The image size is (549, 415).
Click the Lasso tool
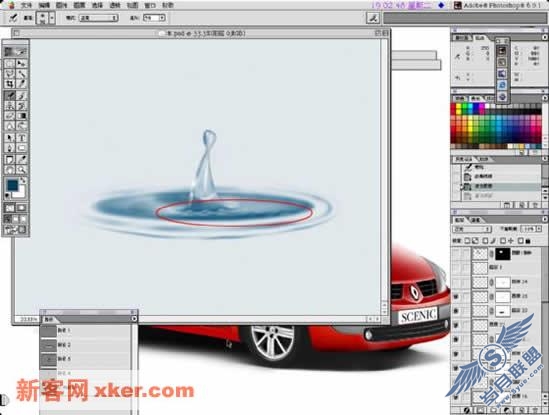point(9,74)
